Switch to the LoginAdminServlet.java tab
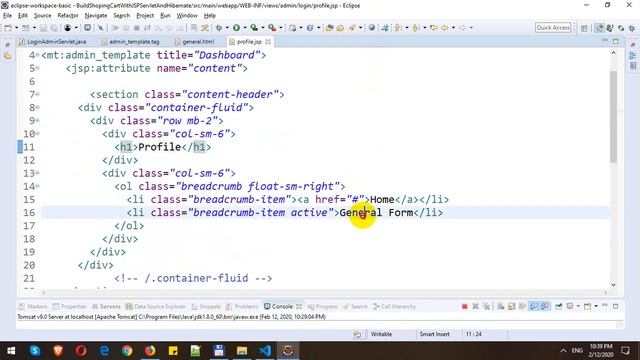This screenshot has height=360, width=640. (x=53, y=42)
